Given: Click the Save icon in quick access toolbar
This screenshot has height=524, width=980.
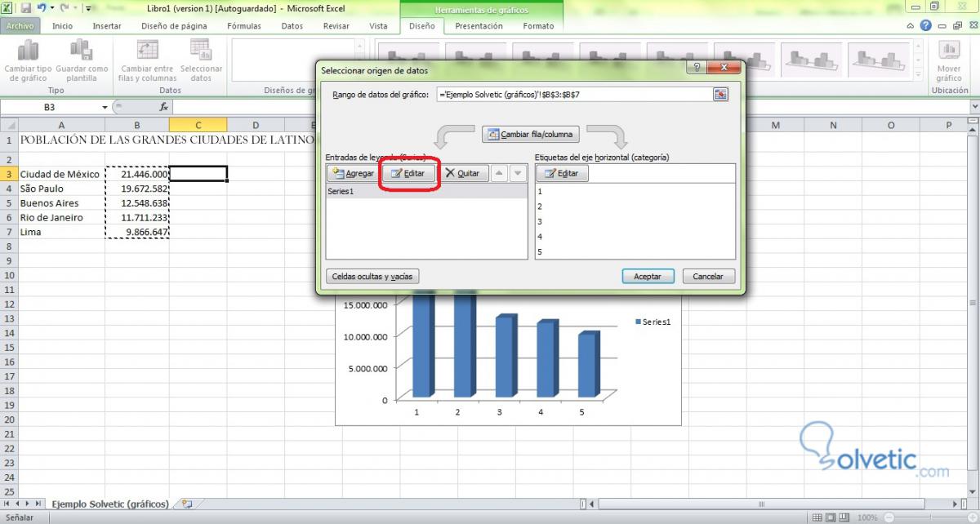Looking at the screenshot, I should (x=25, y=7).
